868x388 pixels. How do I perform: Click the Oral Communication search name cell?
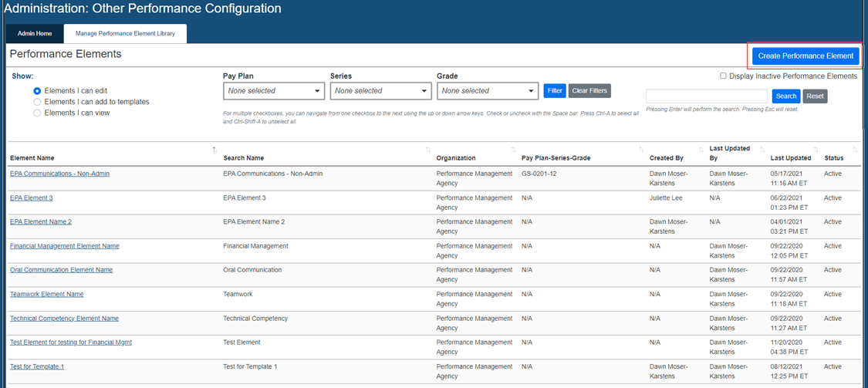click(252, 269)
